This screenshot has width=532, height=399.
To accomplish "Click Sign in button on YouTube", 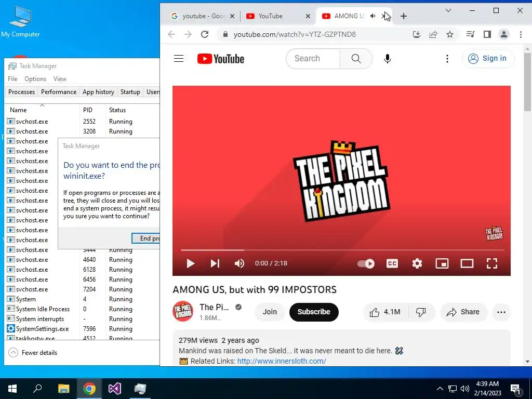I will tap(488, 58).
